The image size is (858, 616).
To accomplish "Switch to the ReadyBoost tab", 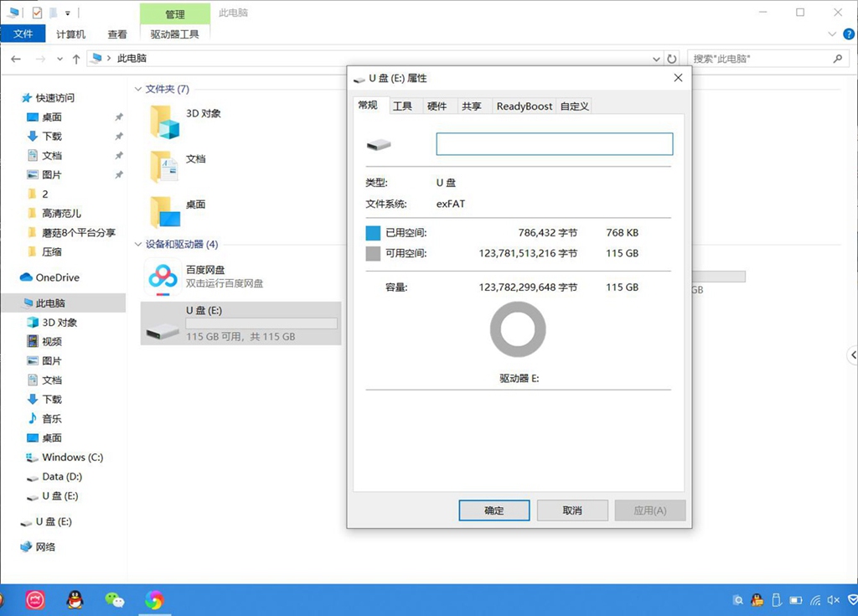I will click(x=525, y=106).
